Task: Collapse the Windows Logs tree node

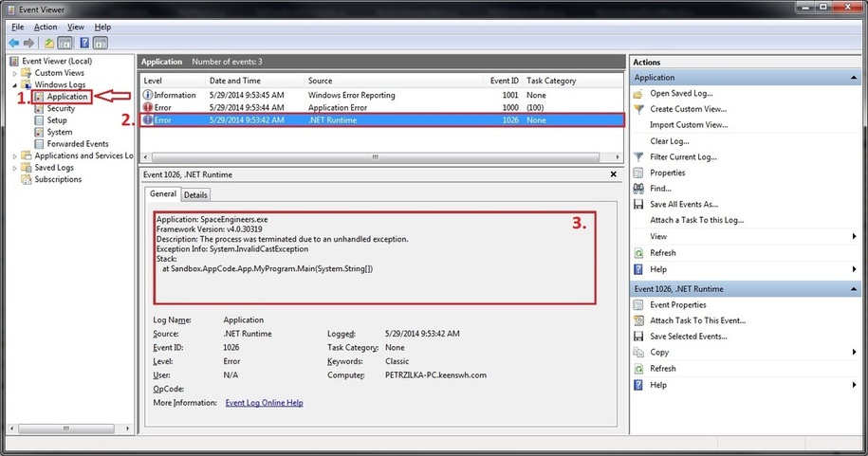Action: tap(14, 85)
